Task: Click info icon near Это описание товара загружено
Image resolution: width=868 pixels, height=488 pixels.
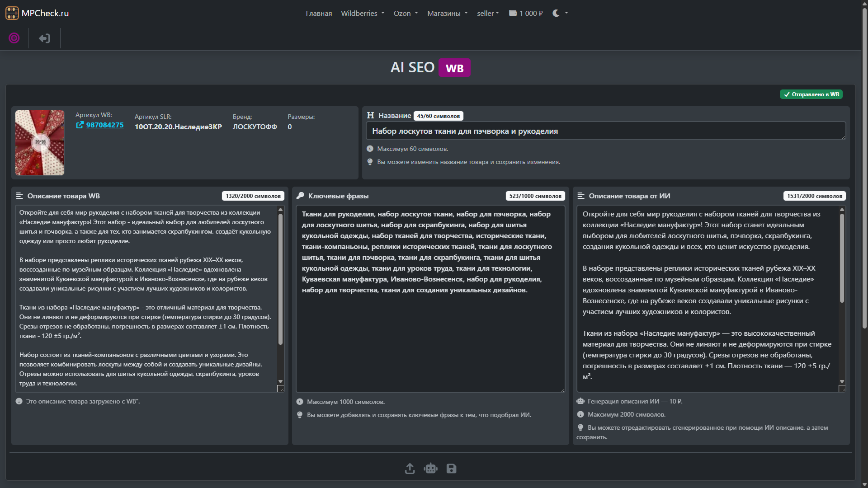Action: (x=19, y=401)
